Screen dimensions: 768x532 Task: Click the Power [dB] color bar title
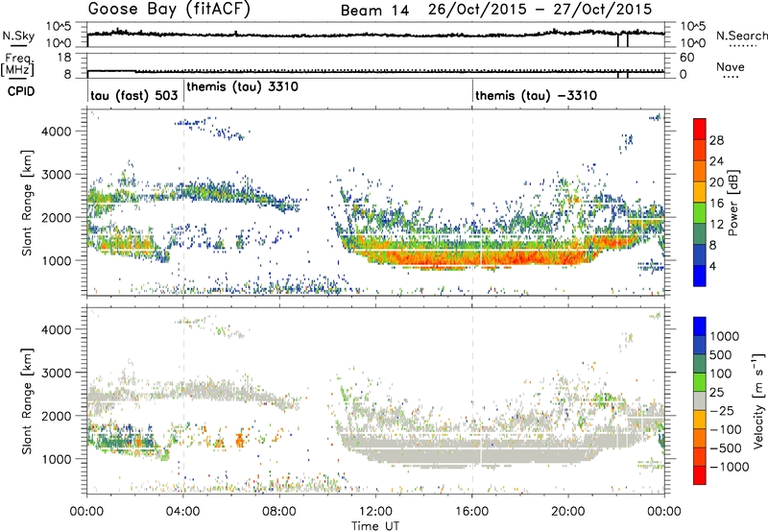[x=732, y=203]
